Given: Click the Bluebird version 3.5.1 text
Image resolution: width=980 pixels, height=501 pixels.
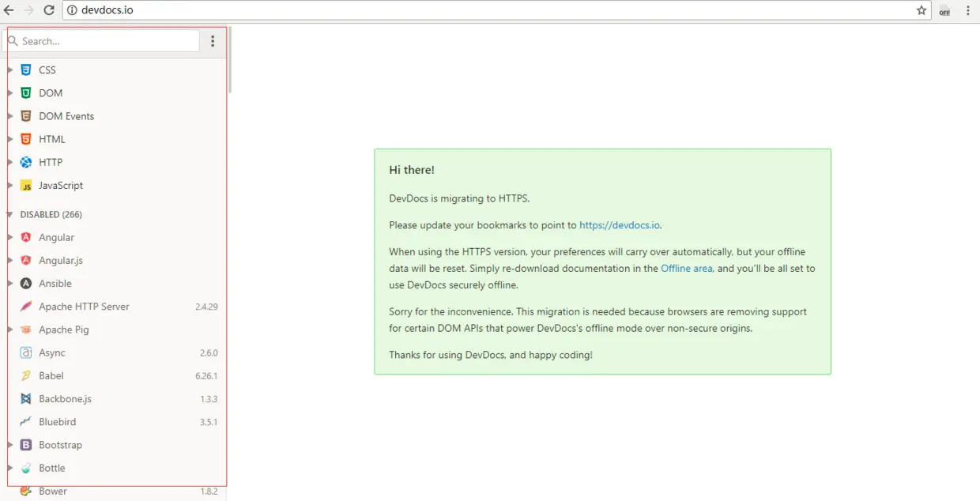Looking at the screenshot, I should click(x=209, y=422).
